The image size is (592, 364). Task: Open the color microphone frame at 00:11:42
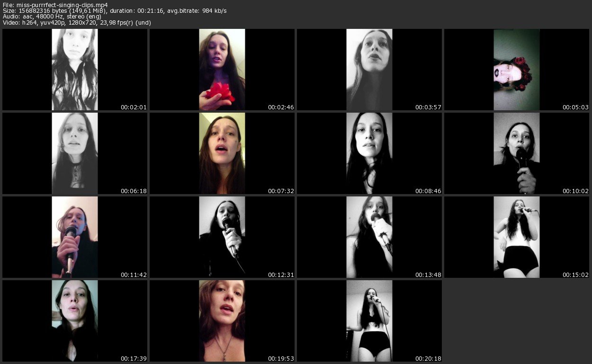coord(74,237)
